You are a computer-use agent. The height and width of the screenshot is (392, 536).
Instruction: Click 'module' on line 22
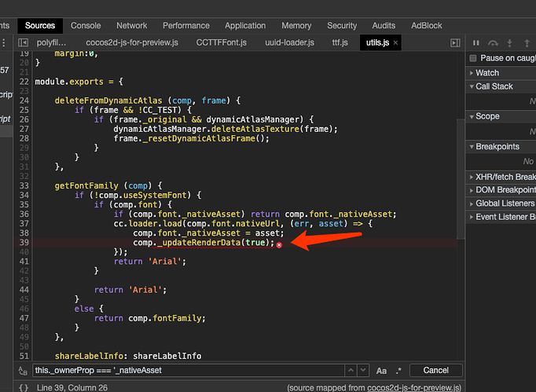(50, 82)
